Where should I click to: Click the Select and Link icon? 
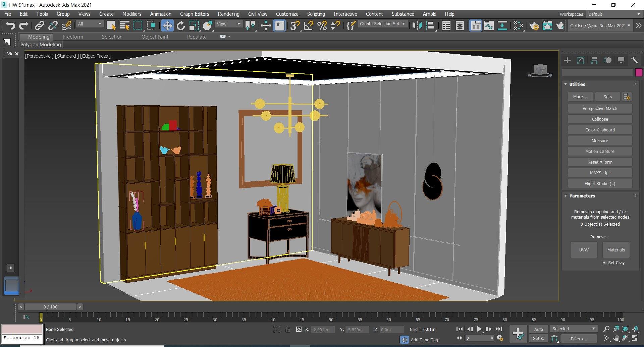[39, 25]
